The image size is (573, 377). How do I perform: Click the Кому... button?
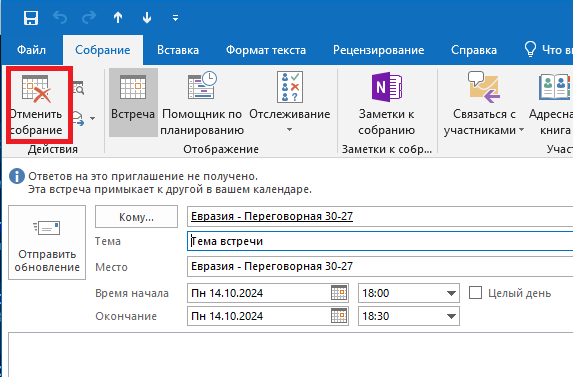[x=136, y=217]
